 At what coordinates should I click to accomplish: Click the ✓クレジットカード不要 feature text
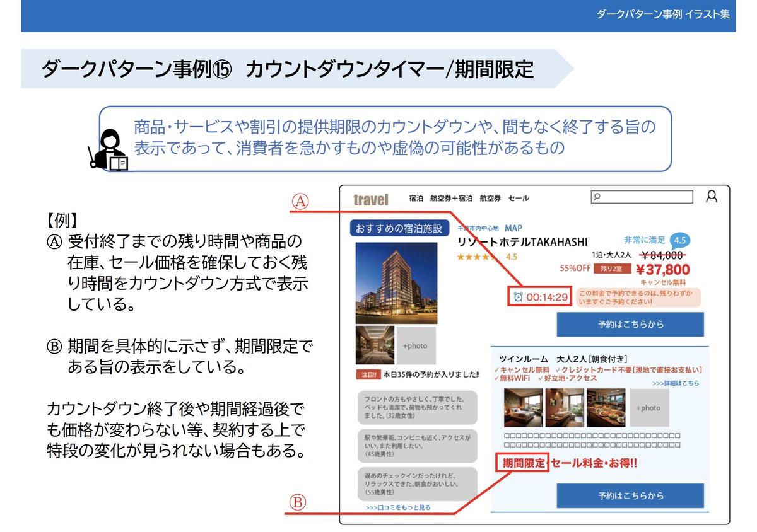tap(628, 370)
